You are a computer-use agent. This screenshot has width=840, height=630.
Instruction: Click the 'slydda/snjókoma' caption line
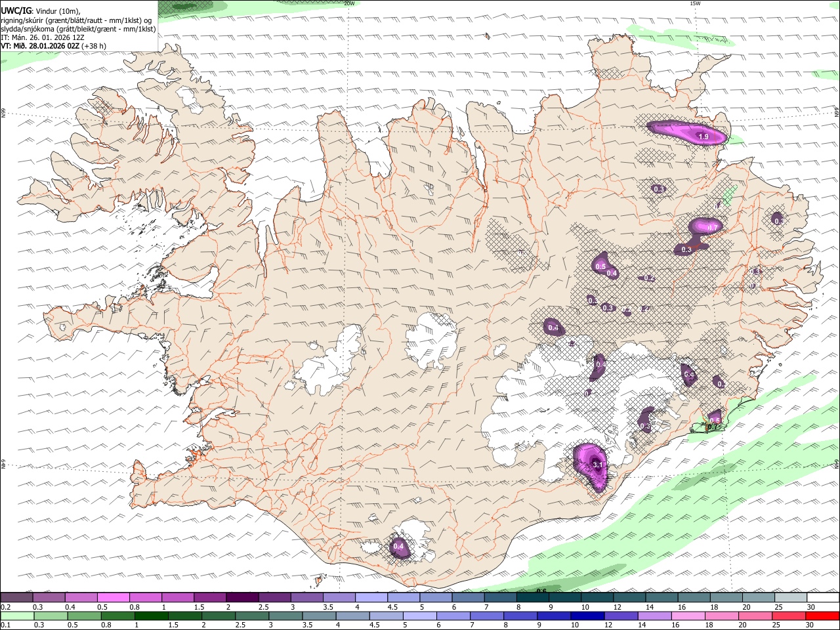pyautogui.click(x=78, y=29)
